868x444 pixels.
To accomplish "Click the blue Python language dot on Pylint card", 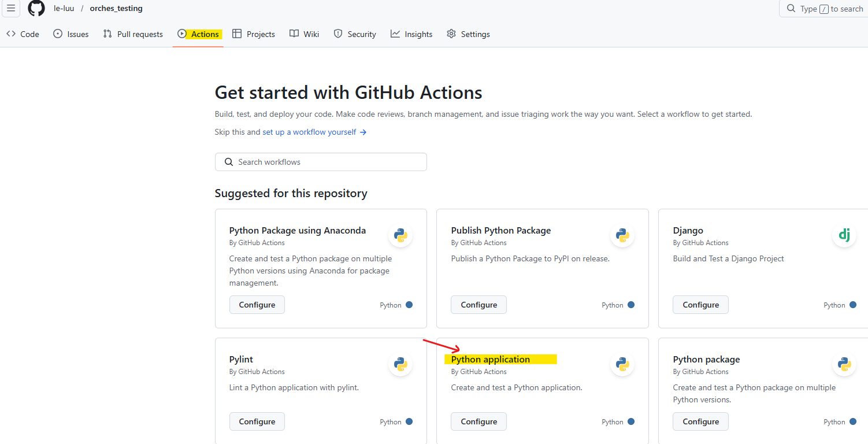I will click(x=409, y=421).
